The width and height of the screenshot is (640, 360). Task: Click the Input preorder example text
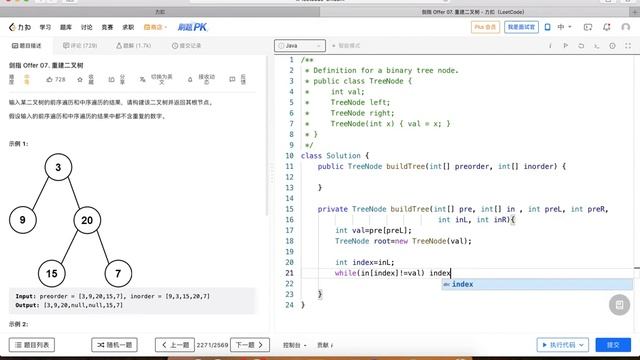pos(113,296)
